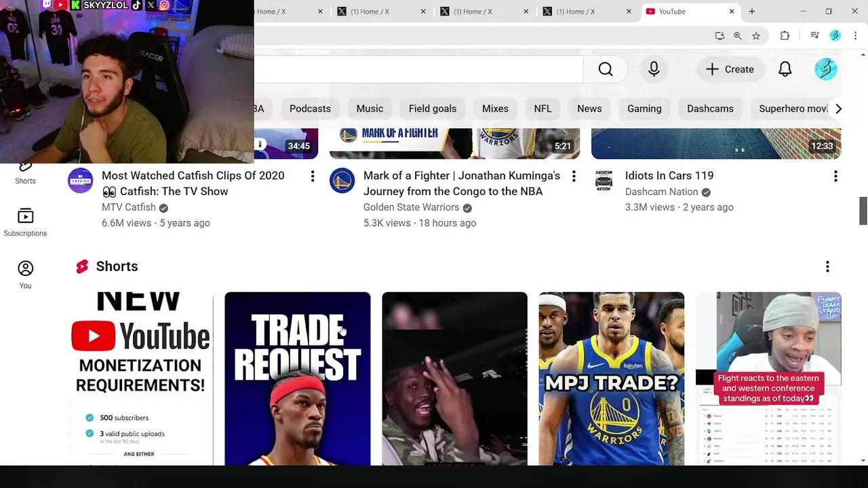This screenshot has width=868, height=488.
Task: Open the Trade Request short
Action: pyautogui.click(x=298, y=379)
